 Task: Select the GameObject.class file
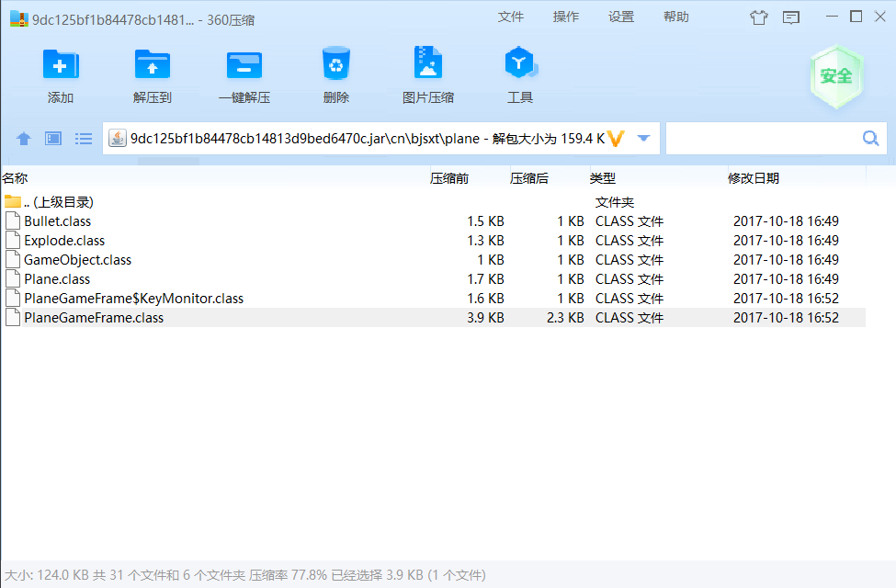(434, 260)
